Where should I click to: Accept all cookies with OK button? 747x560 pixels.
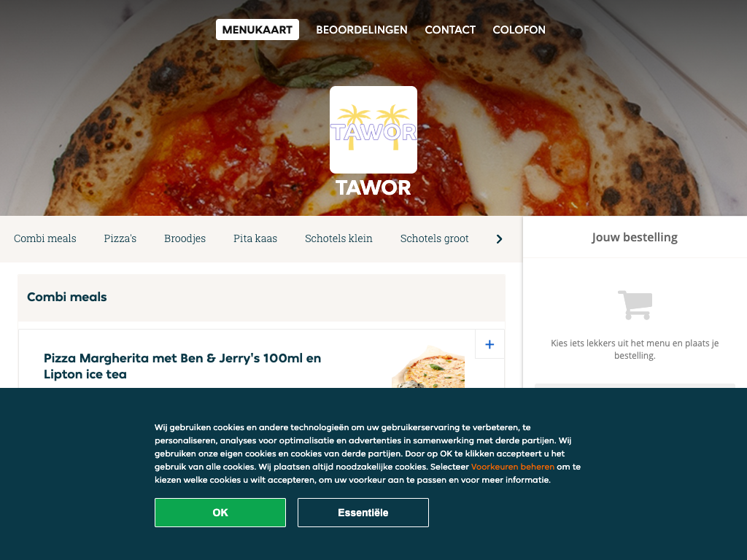coord(220,513)
